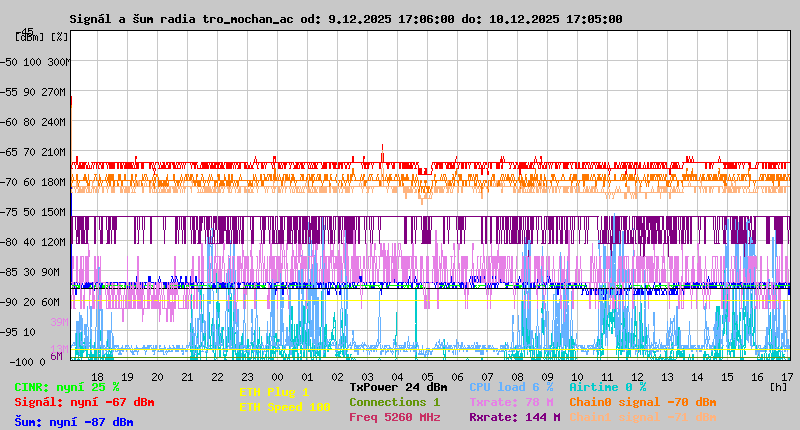Select the CPU load legend entry
The height and width of the screenshot is (430, 800).
[511, 386]
